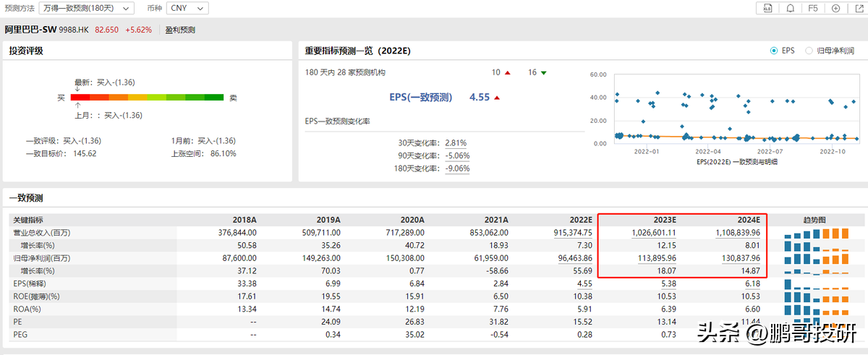Click the 2022E column header
Viewport: 868px width, 355px height.
tap(580, 220)
